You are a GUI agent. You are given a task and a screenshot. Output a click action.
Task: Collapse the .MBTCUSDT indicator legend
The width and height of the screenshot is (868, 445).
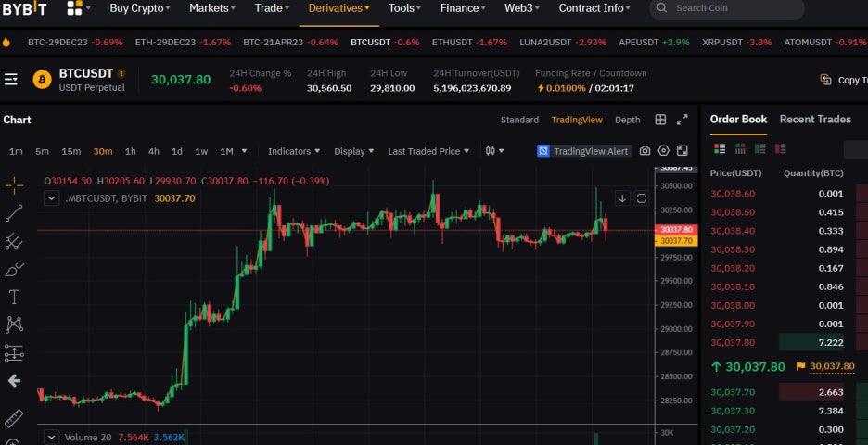coord(52,198)
